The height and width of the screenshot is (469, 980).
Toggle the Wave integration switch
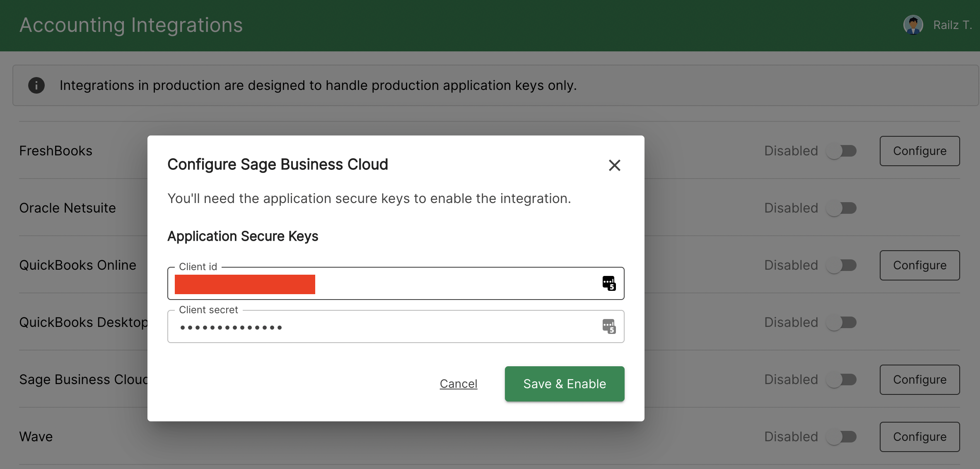[841, 437]
